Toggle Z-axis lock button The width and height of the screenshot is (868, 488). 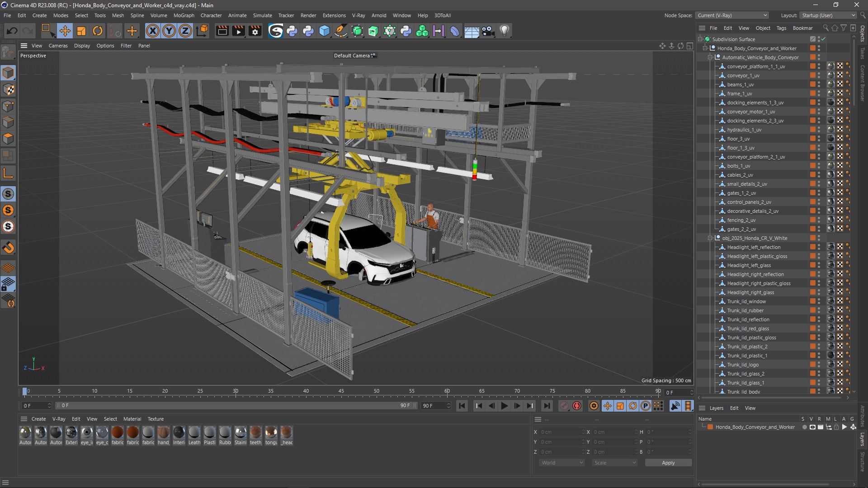(x=185, y=31)
